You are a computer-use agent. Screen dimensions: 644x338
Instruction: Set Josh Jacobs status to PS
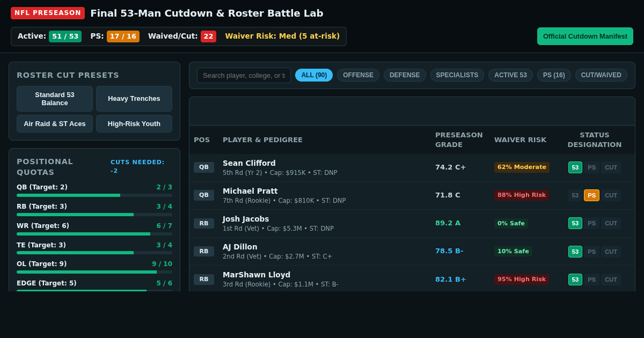point(591,223)
